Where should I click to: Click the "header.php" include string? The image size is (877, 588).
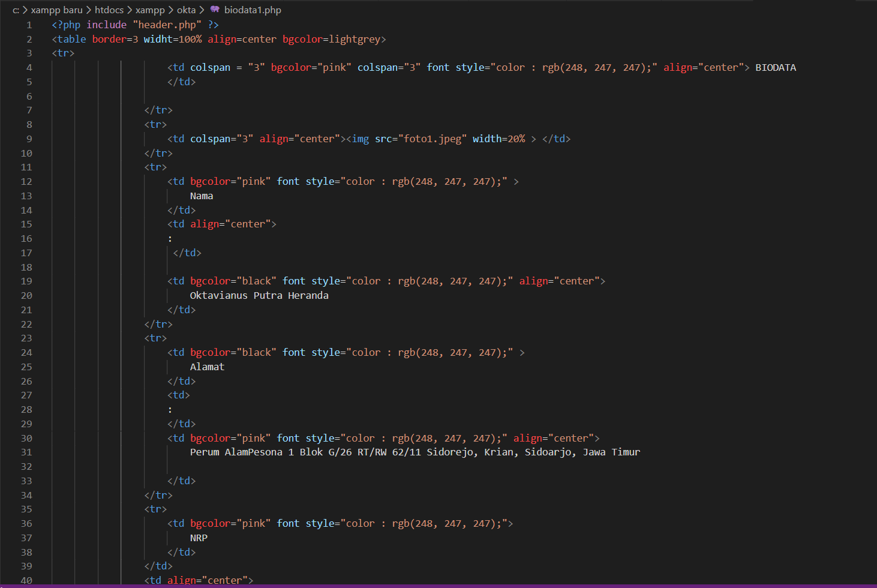tap(167, 25)
